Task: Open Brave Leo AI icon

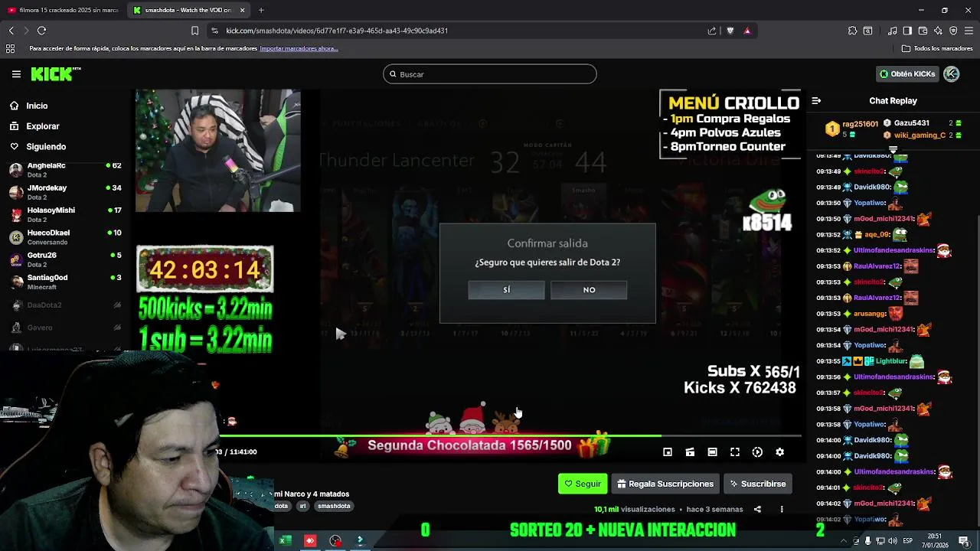Action: coord(938,31)
